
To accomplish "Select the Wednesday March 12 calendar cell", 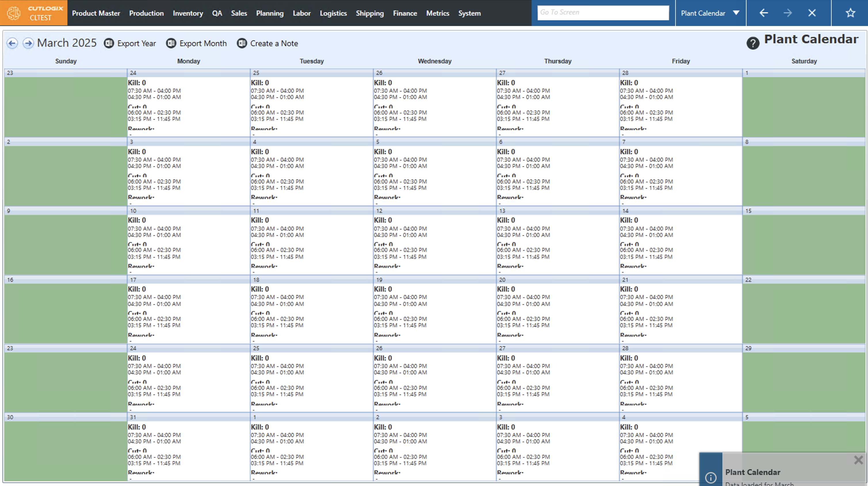I will click(434, 241).
